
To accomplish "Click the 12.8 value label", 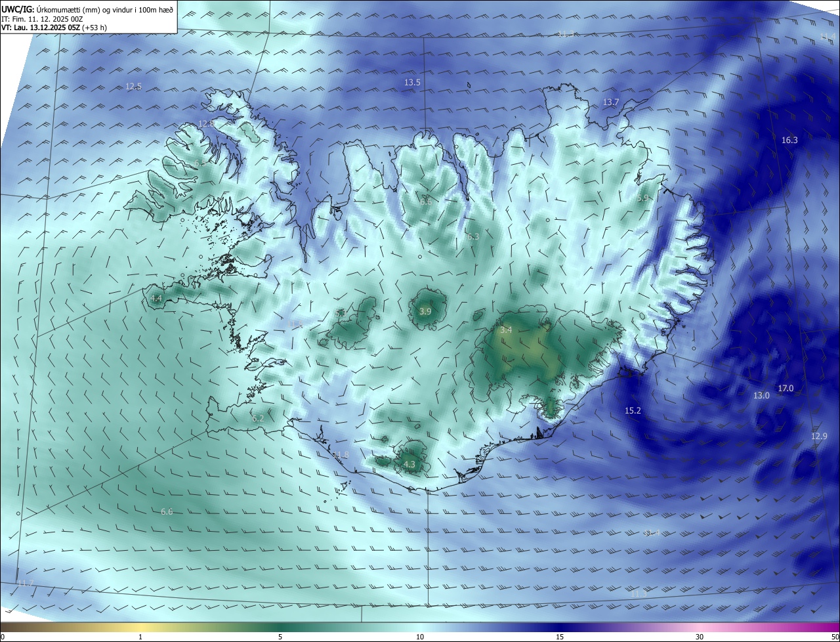I will coord(207,123).
